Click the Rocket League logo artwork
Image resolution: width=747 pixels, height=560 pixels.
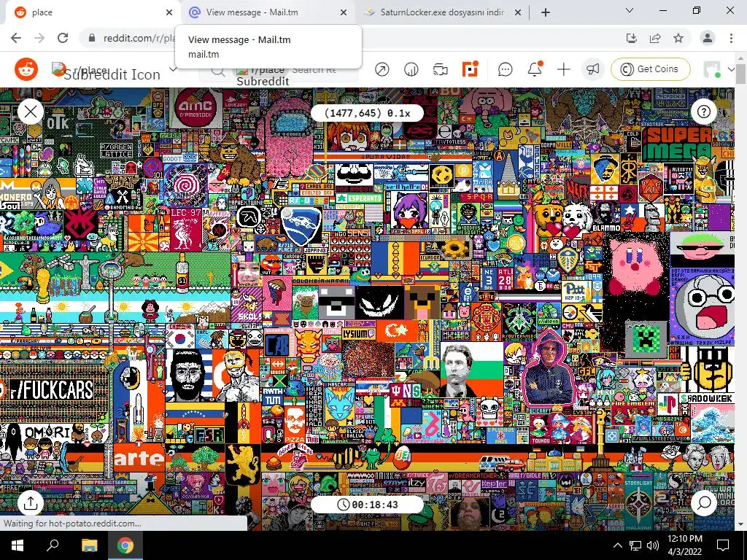coord(301,226)
